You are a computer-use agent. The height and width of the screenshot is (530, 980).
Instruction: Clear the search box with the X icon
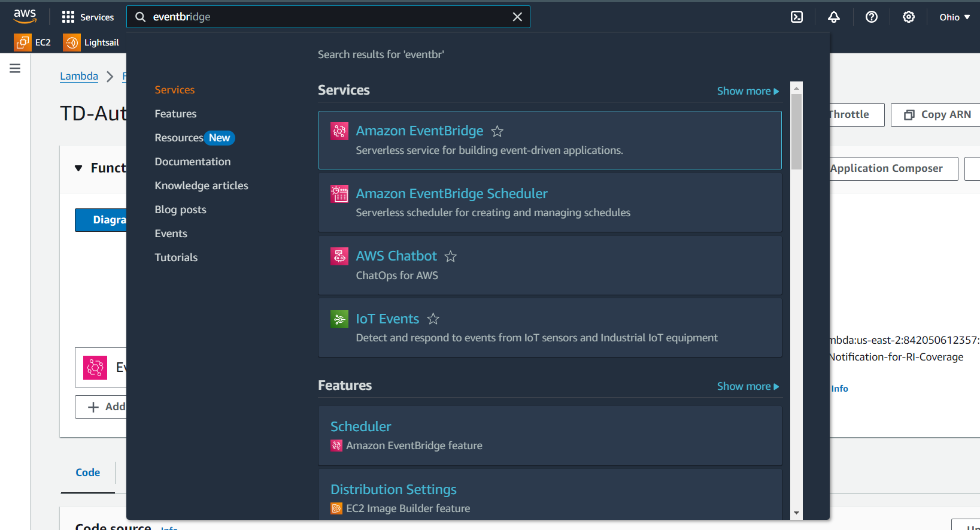coord(517,17)
